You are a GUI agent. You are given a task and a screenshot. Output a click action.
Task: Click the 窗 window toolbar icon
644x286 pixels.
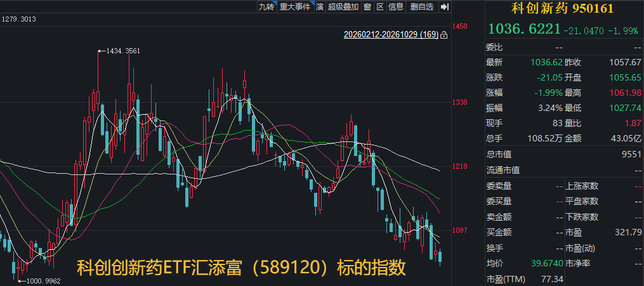[x=367, y=6]
